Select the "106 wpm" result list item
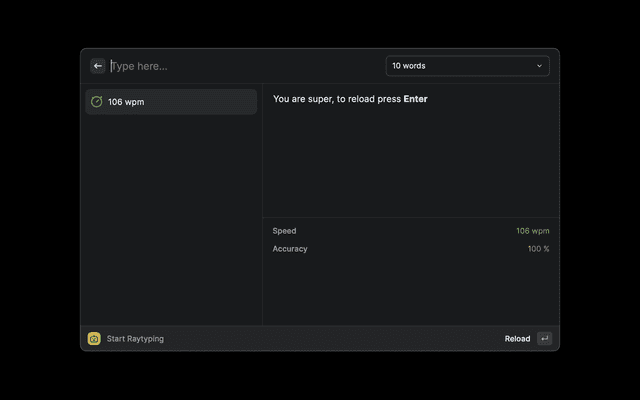This screenshot has width=640, height=400. tap(170, 102)
